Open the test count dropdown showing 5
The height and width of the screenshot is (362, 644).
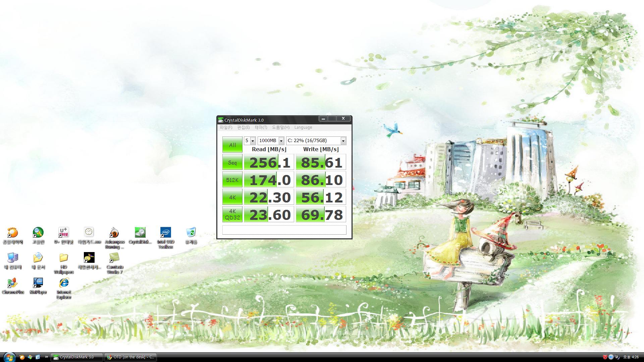click(250, 141)
